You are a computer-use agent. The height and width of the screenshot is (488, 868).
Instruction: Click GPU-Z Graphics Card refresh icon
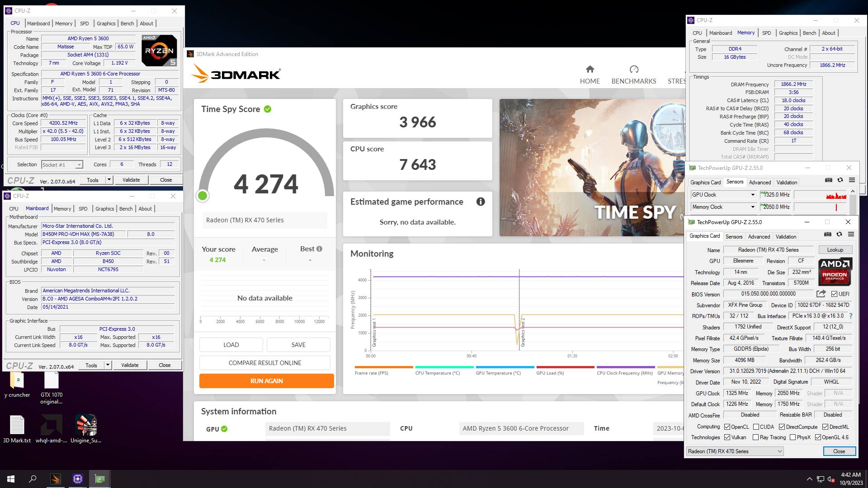click(839, 235)
